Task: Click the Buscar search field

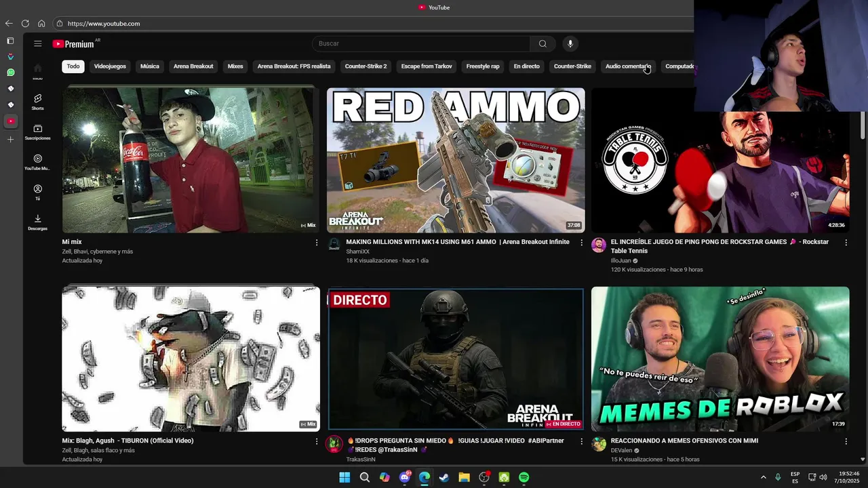Action: (x=420, y=43)
